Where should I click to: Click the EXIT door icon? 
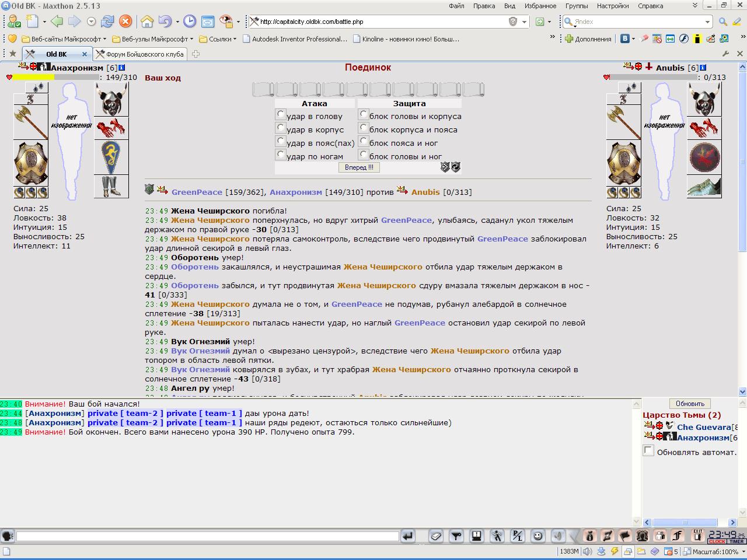coord(697,535)
